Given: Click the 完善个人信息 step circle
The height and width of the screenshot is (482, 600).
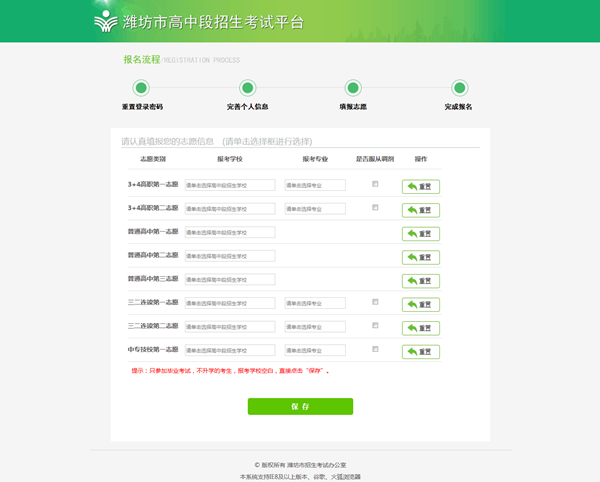Looking at the screenshot, I should [x=248, y=88].
